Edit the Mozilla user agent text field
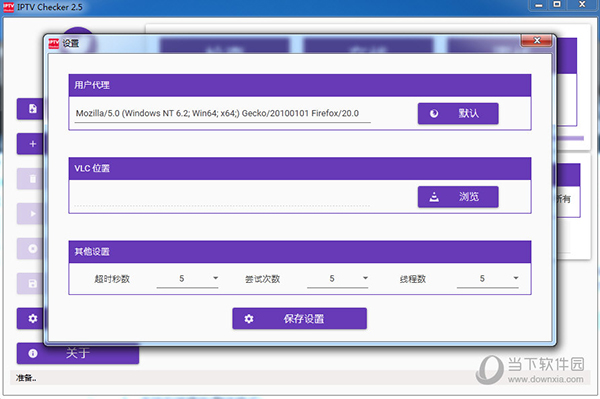This screenshot has width=600, height=399. pos(222,113)
